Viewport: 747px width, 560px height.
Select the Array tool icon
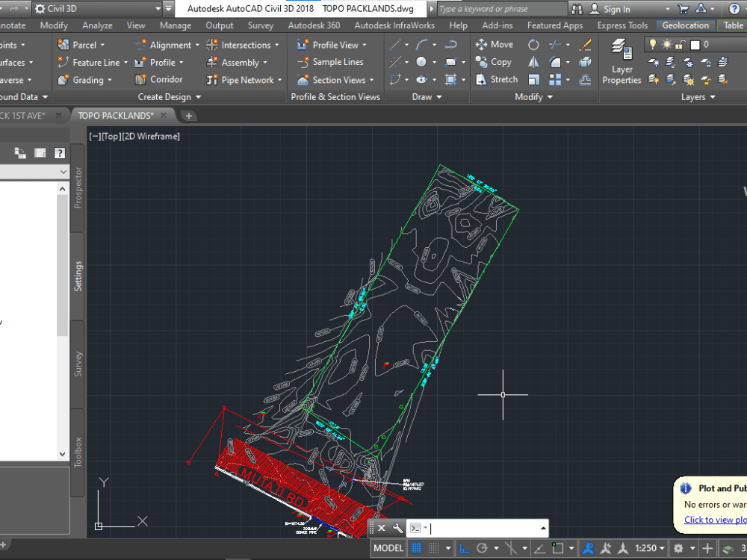click(555, 80)
